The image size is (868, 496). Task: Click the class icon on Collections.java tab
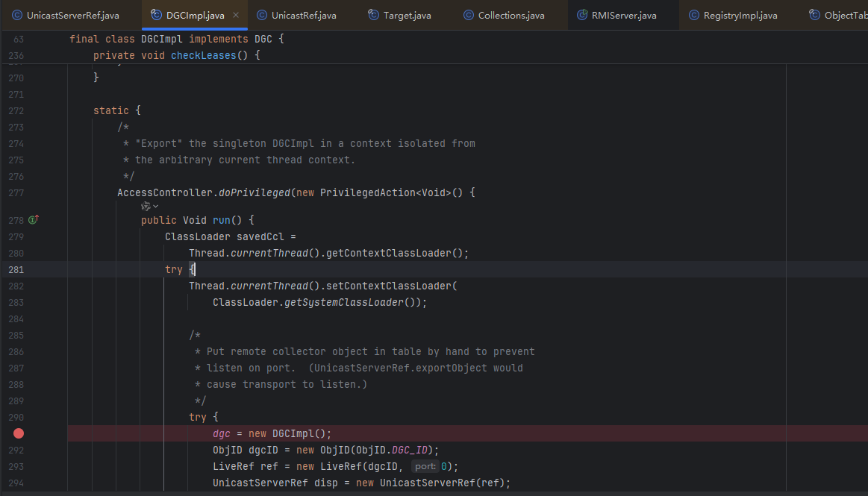tap(468, 15)
